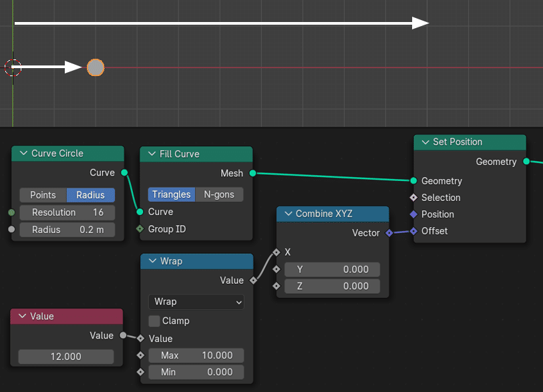The width and height of the screenshot is (543, 392).
Task: Click the Set Position node title
Action: tap(458, 142)
